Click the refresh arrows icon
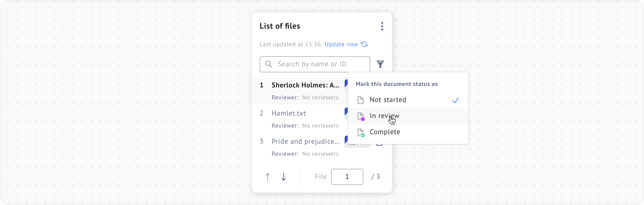 point(364,44)
